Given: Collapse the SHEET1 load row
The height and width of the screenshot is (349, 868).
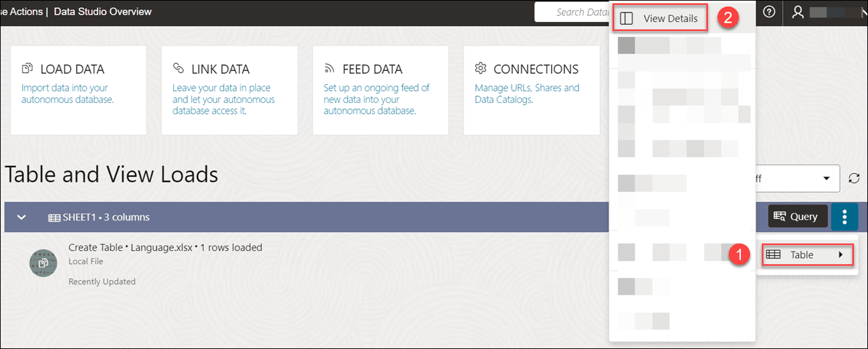Looking at the screenshot, I should (21, 217).
